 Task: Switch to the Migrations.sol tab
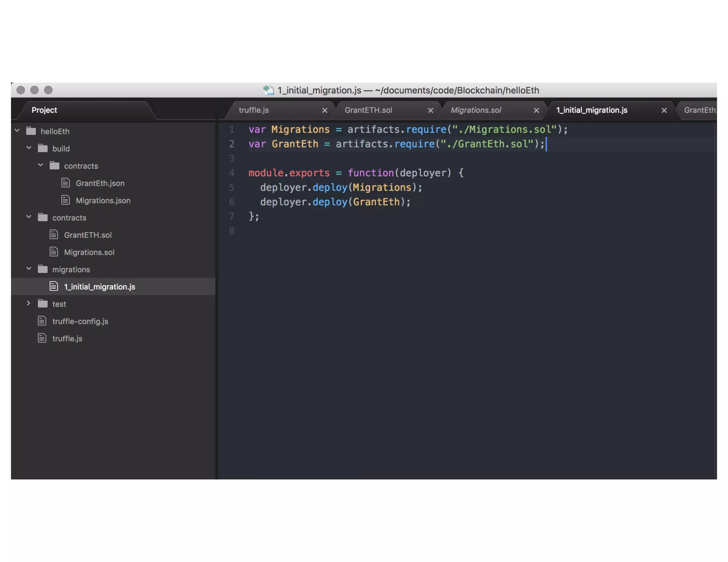pyautogui.click(x=476, y=110)
